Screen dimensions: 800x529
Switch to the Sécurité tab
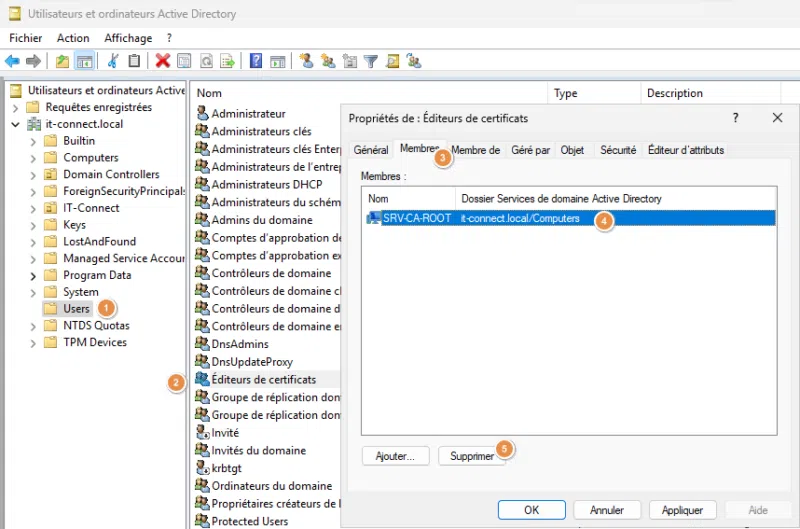(617, 150)
